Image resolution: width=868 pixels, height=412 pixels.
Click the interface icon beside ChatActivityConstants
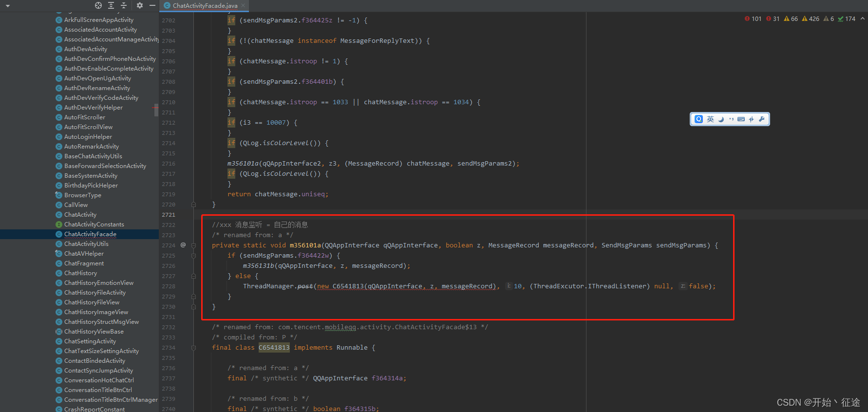[x=59, y=225]
